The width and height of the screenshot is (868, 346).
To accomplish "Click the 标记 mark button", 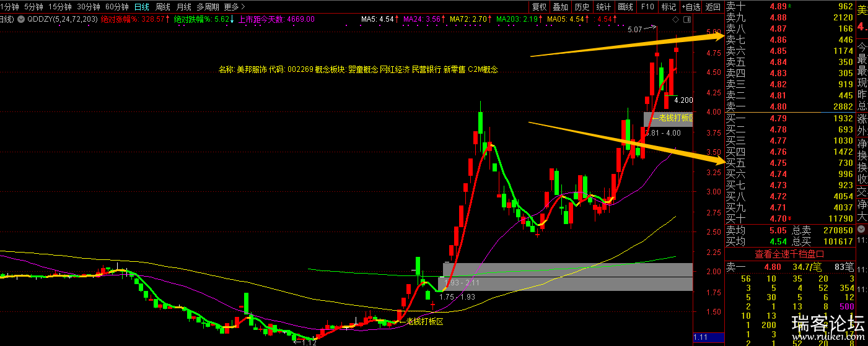I will 669,7.
